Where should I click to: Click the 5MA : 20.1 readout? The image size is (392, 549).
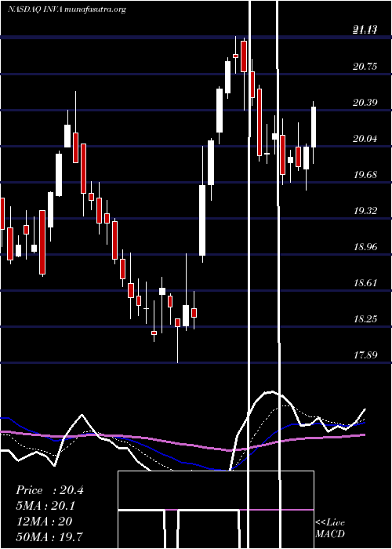(45, 506)
